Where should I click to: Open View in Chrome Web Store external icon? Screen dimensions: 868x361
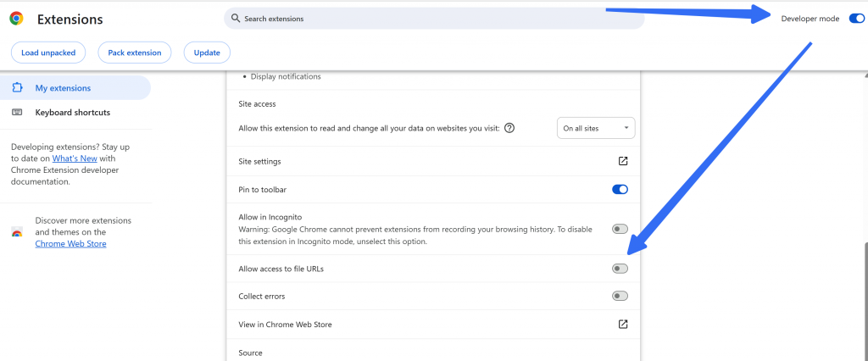623,324
